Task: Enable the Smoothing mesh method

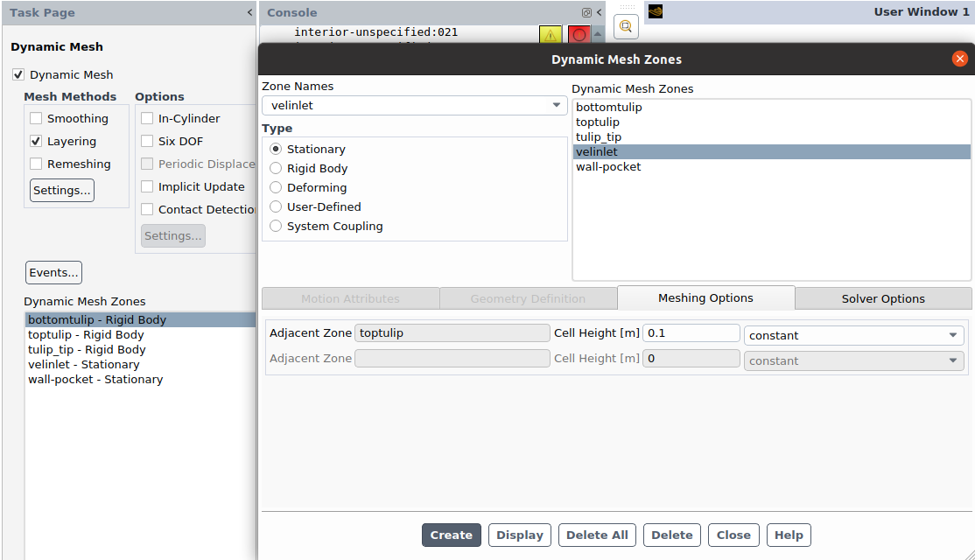Action: [x=36, y=118]
